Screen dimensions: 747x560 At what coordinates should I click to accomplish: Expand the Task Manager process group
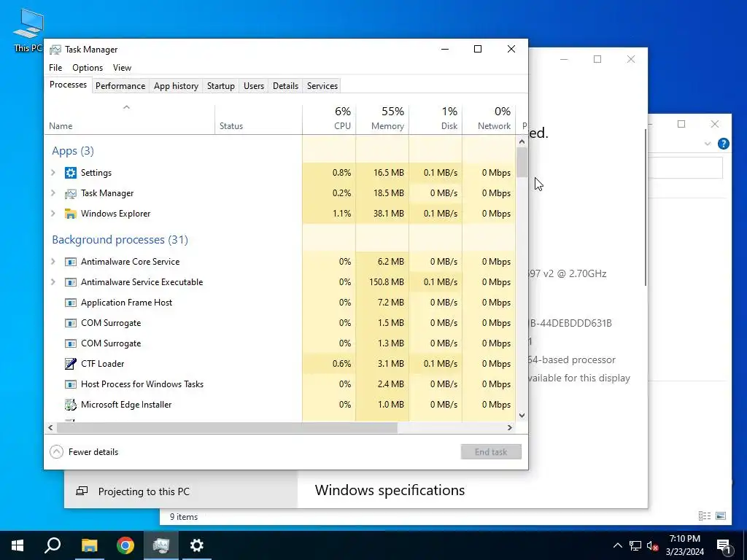coord(53,193)
